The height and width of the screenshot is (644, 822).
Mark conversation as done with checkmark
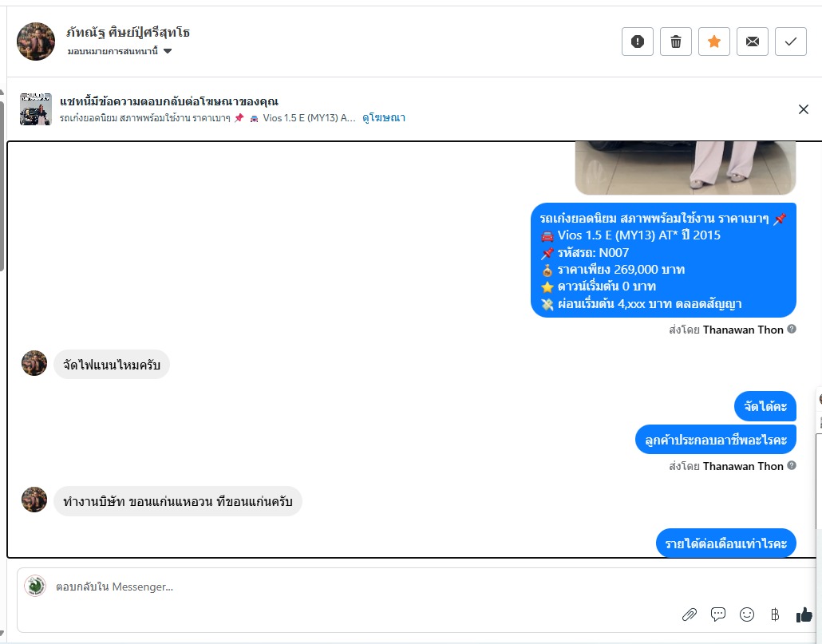click(791, 41)
